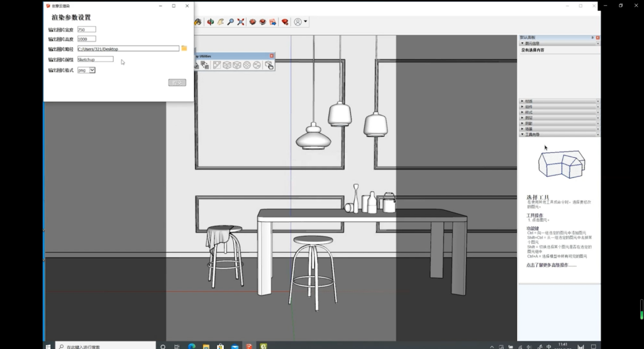Click first cube icon in Utilities toolbar
Screen dimensions: 644x349
(226, 65)
